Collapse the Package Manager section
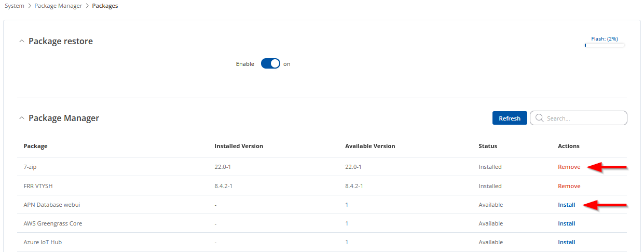The image size is (644, 252). 21,118
